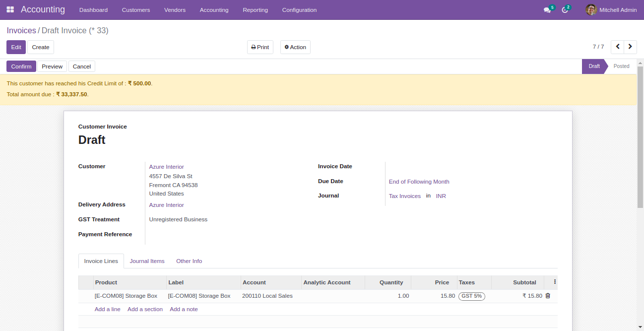644x331 pixels.
Task: Open the activities clock icon
Action: [565, 10]
